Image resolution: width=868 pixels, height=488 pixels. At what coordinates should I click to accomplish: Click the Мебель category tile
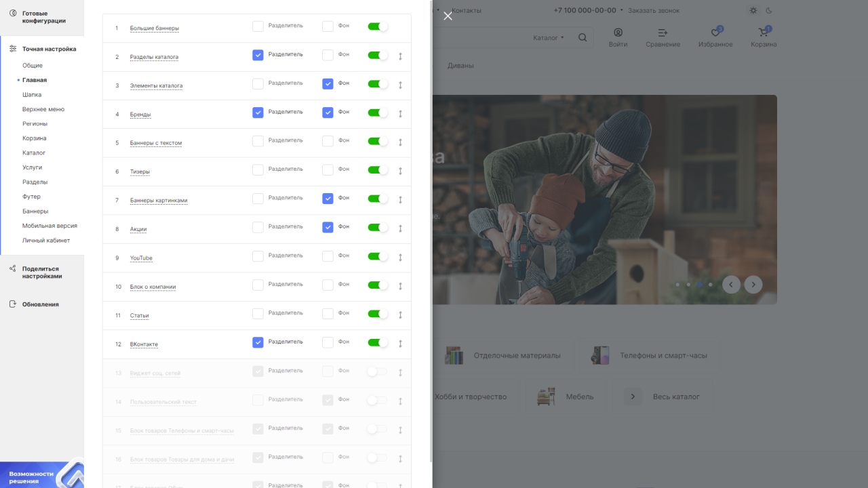(x=566, y=396)
